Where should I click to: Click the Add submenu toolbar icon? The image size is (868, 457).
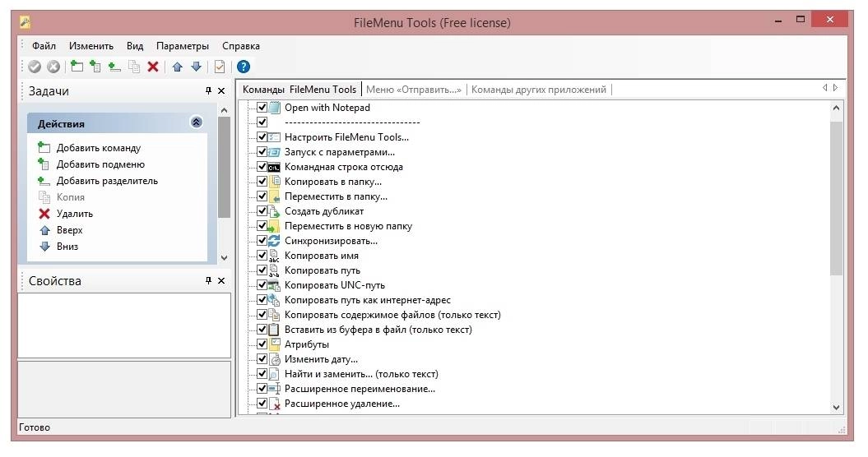[95, 67]
